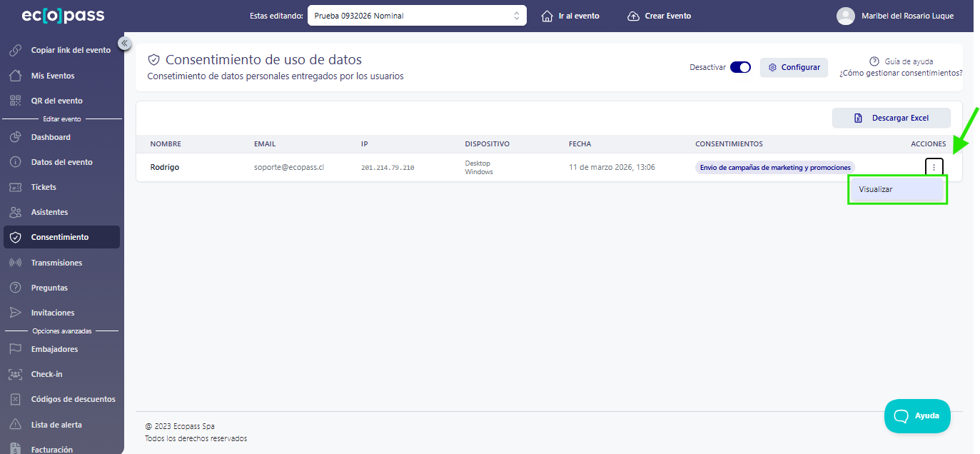Viewport: 980px width, 454px height.
Task: Click the CONSENTIMIENTOS column header
Action: [x=729, y=143]
